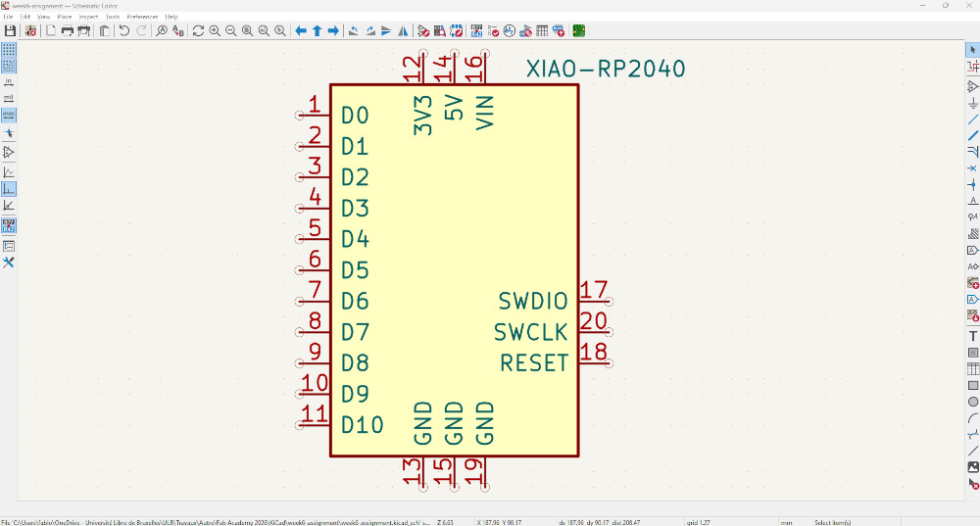
Task: Open the Edit menu
Action: [25, 17]
